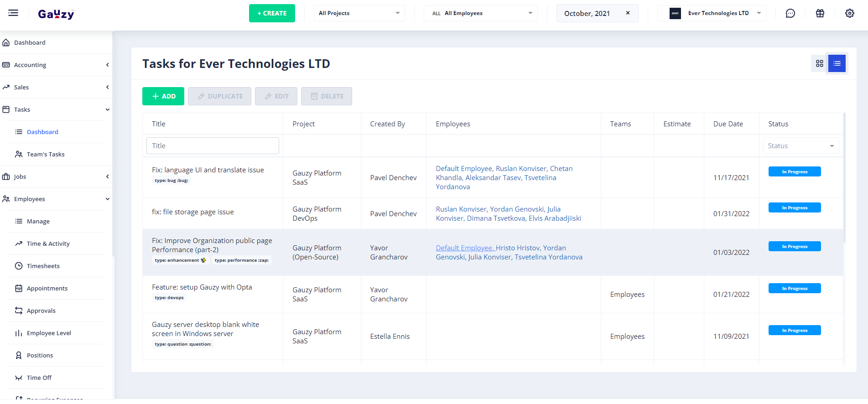This screenshot has height=404, width=868.
Task: Open the gift icon in header
Action: [820, 13]
